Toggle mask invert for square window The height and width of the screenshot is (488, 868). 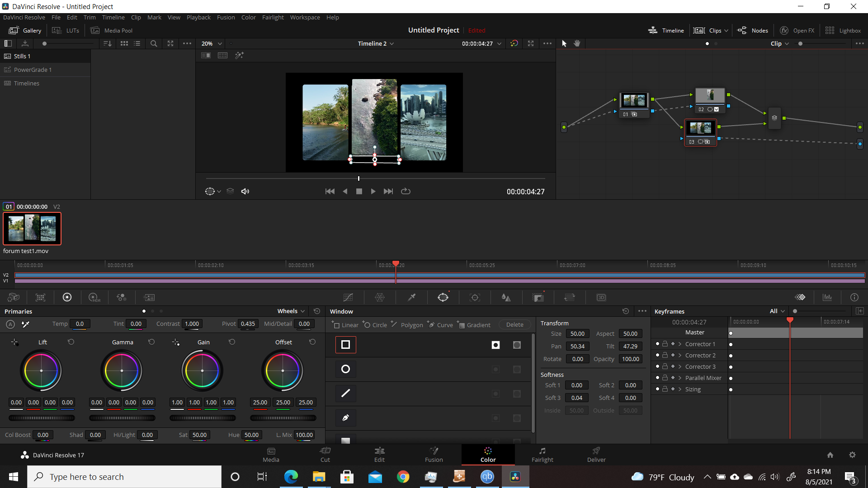click(496, 345)
